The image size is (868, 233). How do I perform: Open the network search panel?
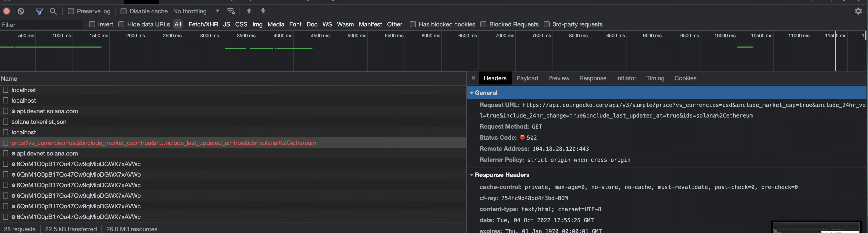click(x=53, y=11)
